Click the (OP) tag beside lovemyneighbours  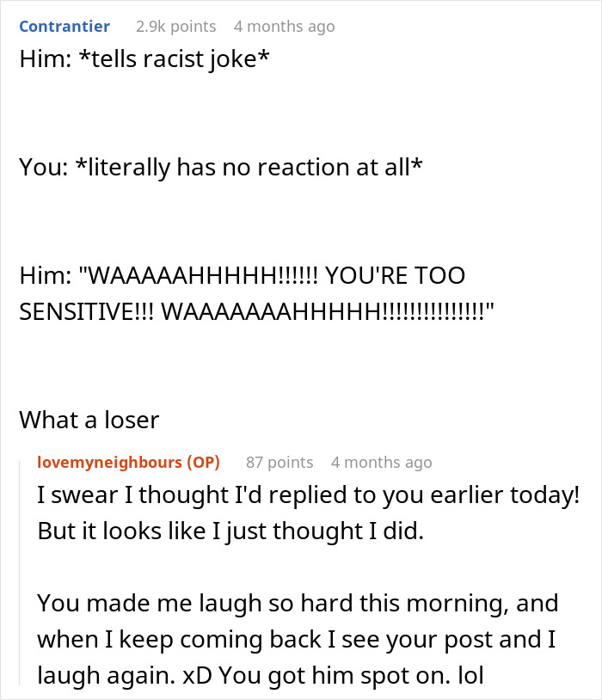202,462
